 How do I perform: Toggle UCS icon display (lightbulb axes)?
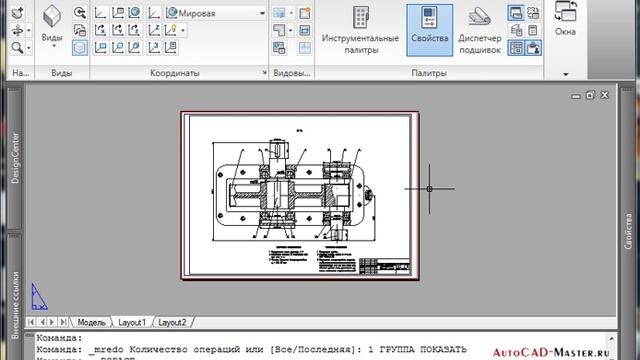coord(171,30)
